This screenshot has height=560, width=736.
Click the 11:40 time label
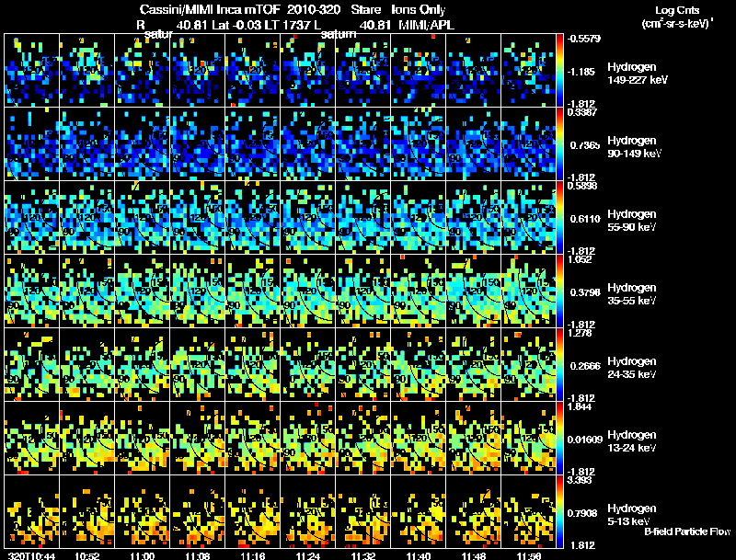(419, 556)
